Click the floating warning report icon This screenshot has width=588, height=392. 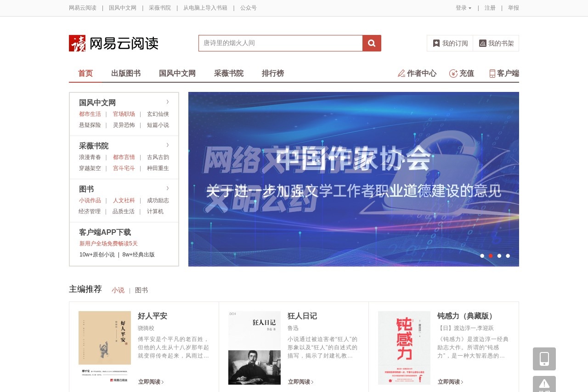click(x=544, y=384)
